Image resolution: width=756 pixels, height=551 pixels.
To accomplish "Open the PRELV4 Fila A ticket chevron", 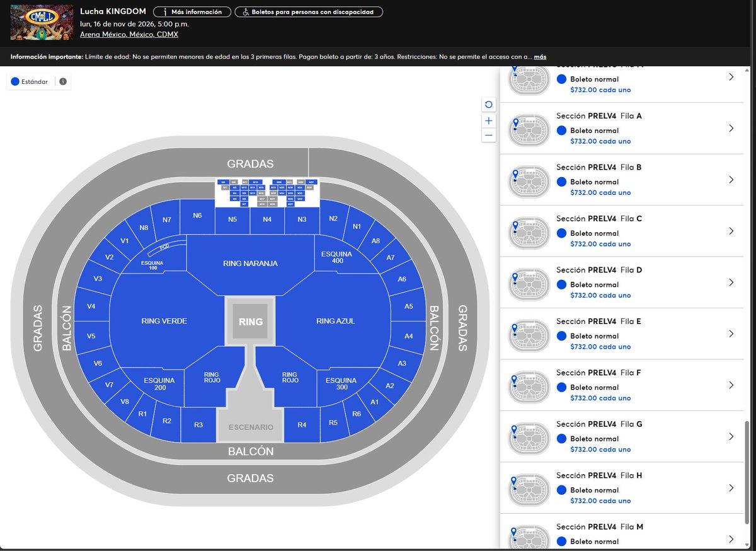I will pos(731,128).
